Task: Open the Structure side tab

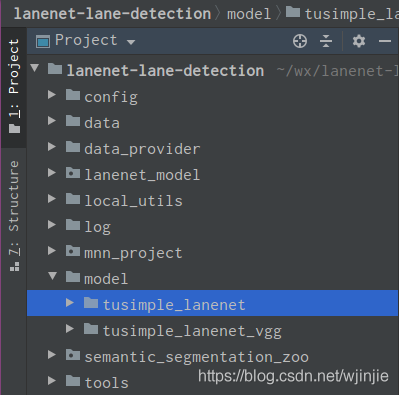Action: click(x=14, y=216)
